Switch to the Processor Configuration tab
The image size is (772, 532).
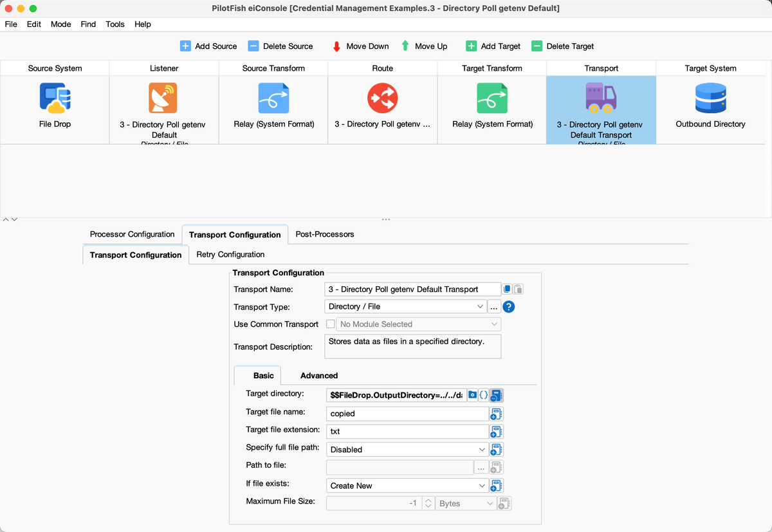133,234
